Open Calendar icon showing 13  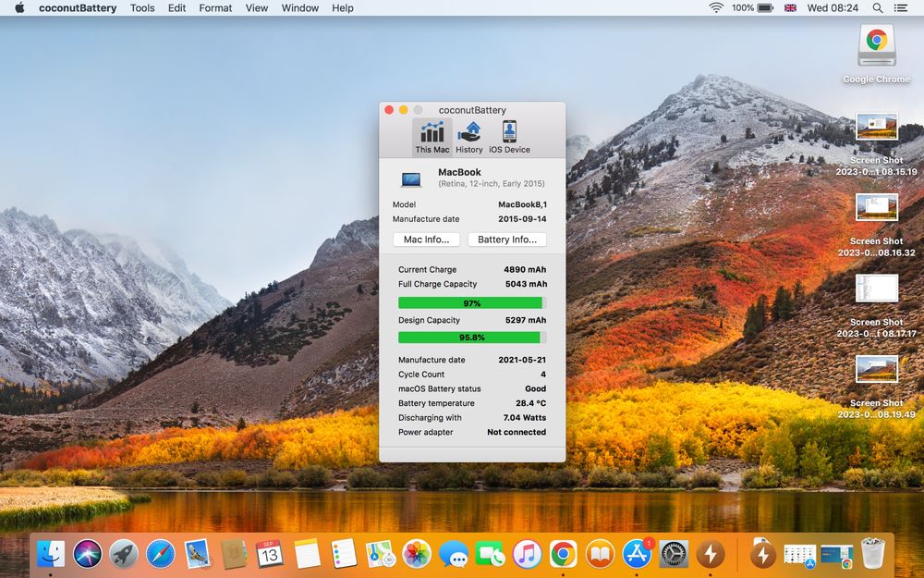(270, 554)
